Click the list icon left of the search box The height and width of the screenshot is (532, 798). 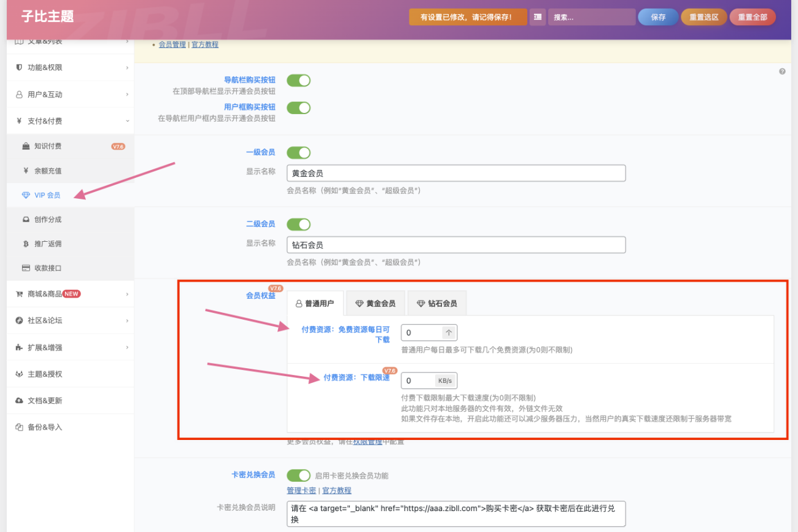point(538,17)
